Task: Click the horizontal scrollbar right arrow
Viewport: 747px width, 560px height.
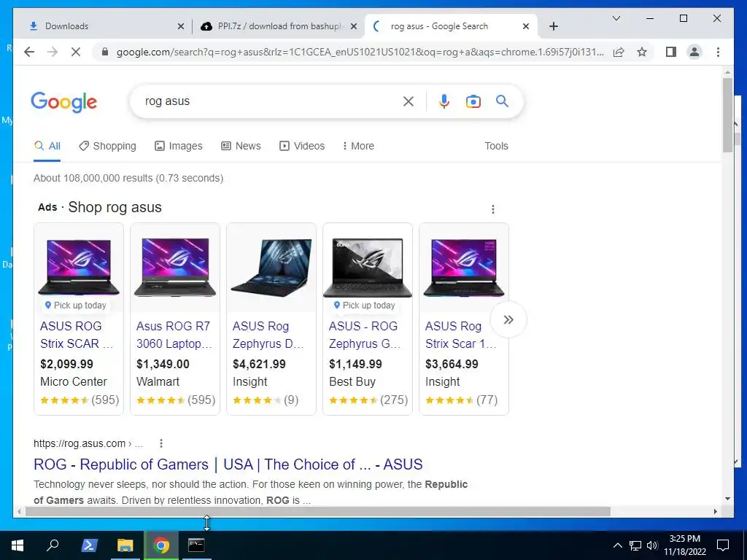Action: click(x=715, y=511)
